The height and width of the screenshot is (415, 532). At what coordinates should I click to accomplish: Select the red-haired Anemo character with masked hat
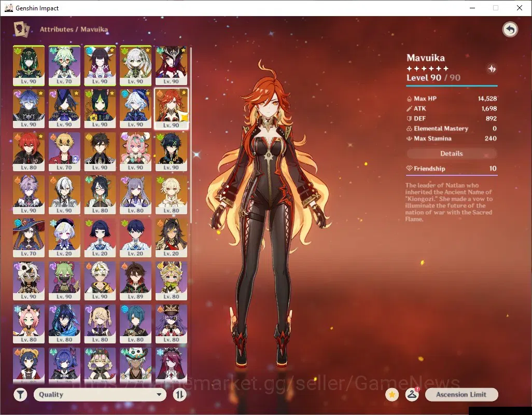pos(171,65)
